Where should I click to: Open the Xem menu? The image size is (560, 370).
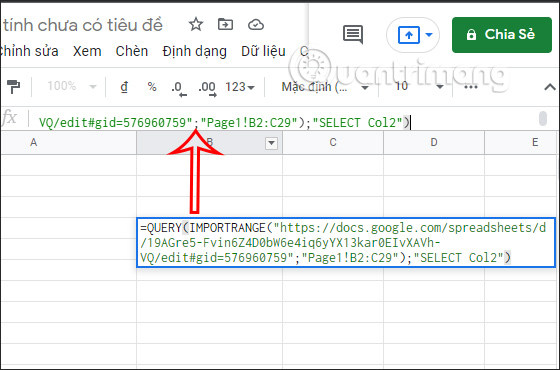coord(87,51)
